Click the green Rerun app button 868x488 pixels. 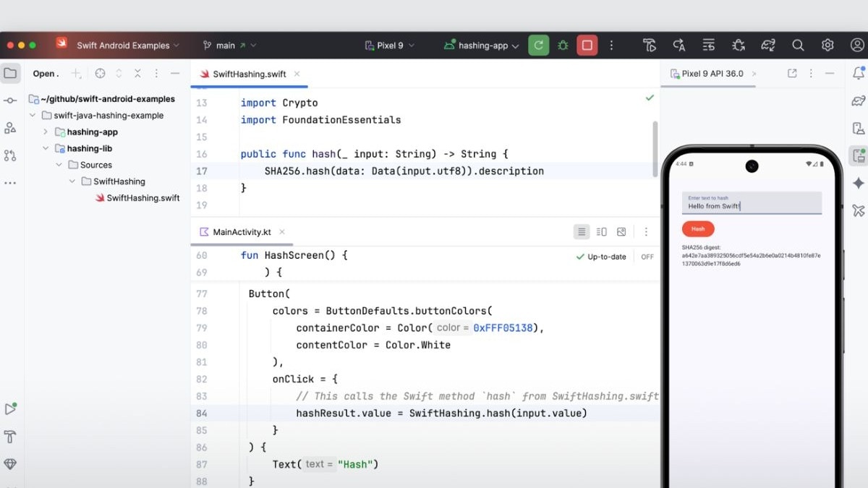coord(538,46)
